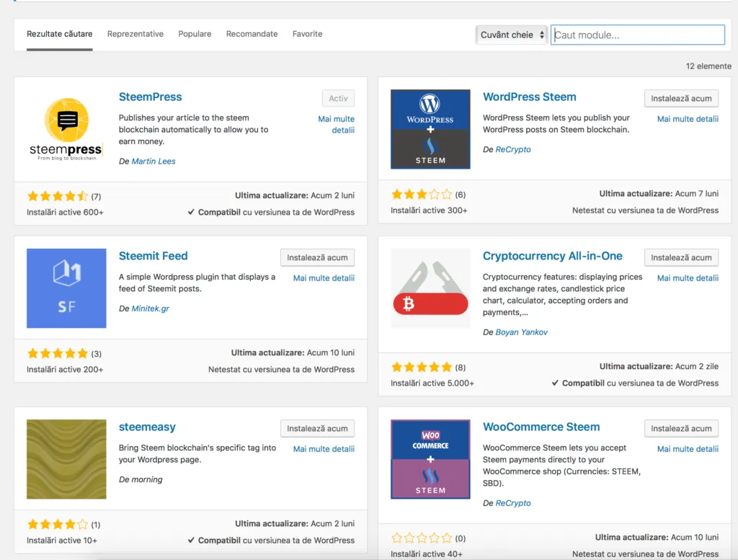Visit ReCrypto author link under WordPress Steem
Viewport: 738px width, 560px height.
[x=513, y=149]
